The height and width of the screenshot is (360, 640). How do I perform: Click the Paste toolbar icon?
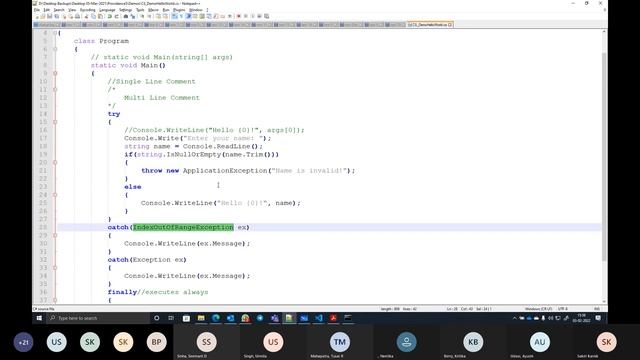[x=100, y=16]
